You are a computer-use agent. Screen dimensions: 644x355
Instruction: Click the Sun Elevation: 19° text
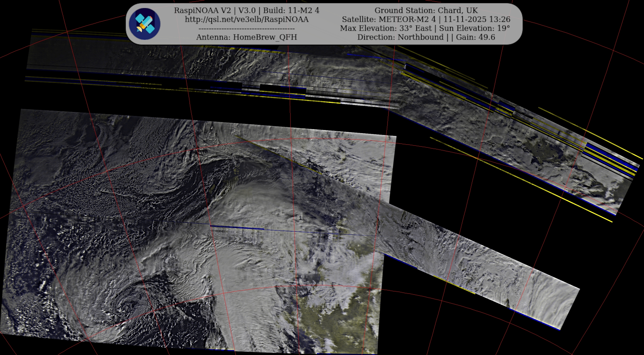click(x=474, y=28)
